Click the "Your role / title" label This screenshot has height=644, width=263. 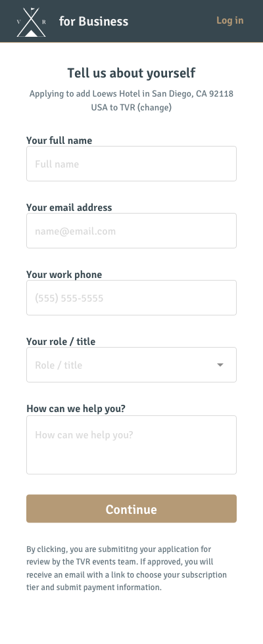[x=60, y=341]
